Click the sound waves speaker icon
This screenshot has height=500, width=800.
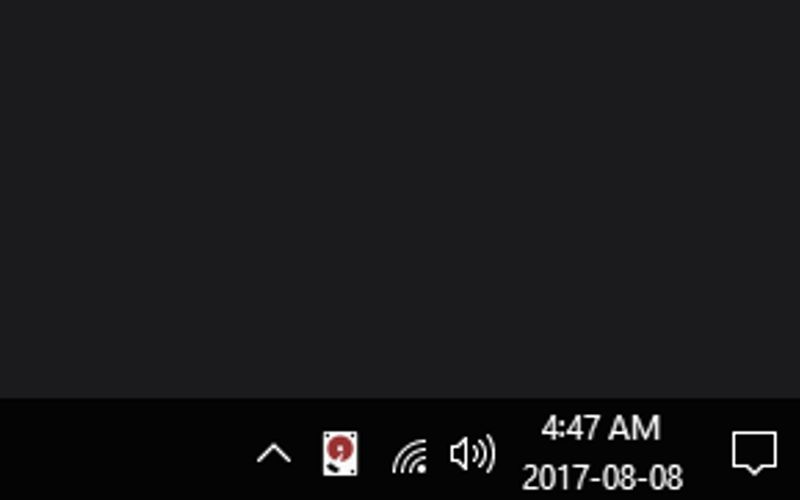[473, 453]
